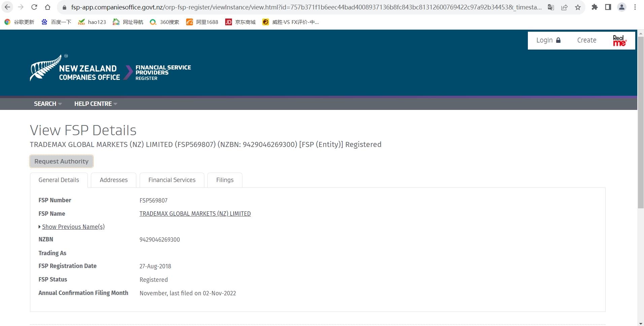This screenshot has height=326, width=644.
Task: Click the scrollbar down arrow
Action: (x=641, y=324)
